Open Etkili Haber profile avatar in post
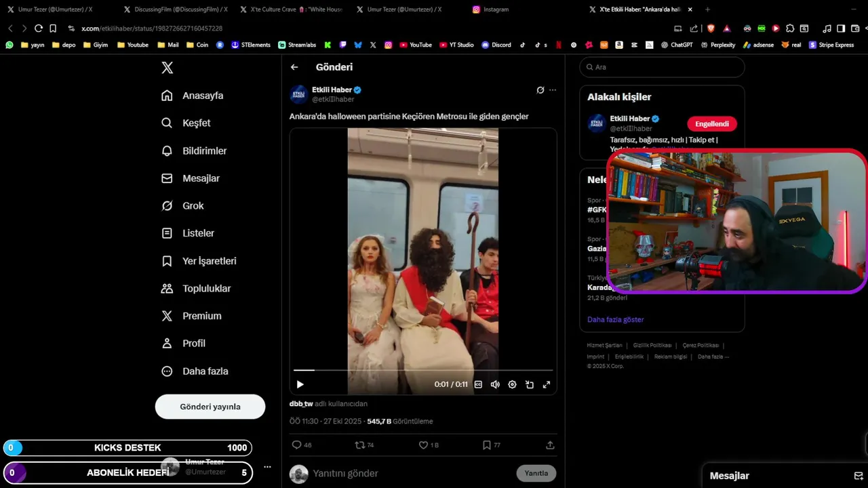 point(299,94)
